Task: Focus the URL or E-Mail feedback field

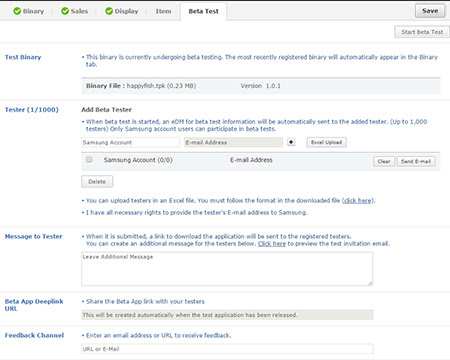Action: click(227, 349)
